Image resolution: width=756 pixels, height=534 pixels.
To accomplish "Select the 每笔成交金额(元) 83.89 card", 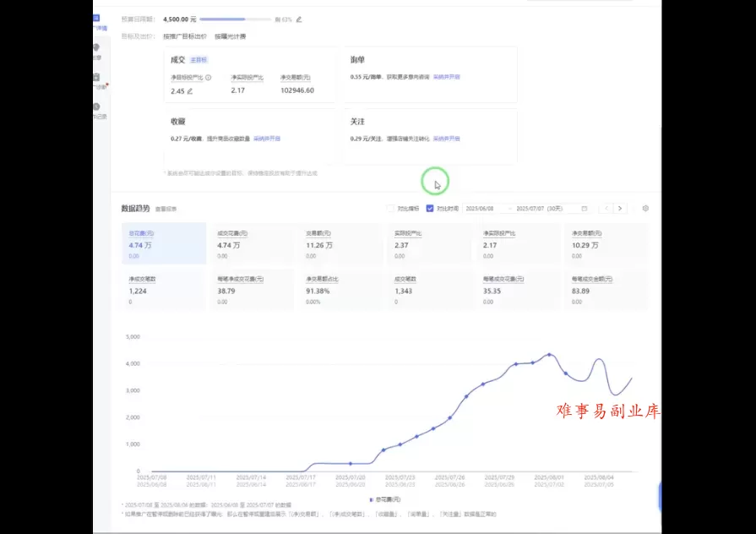I will click(x=607, y=290).
